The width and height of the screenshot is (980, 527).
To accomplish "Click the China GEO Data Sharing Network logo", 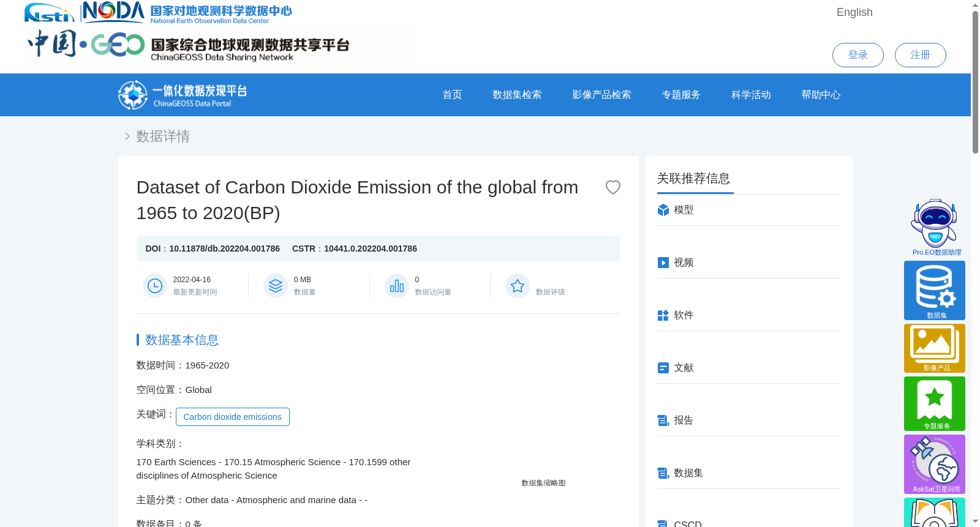I will [188, 45].
